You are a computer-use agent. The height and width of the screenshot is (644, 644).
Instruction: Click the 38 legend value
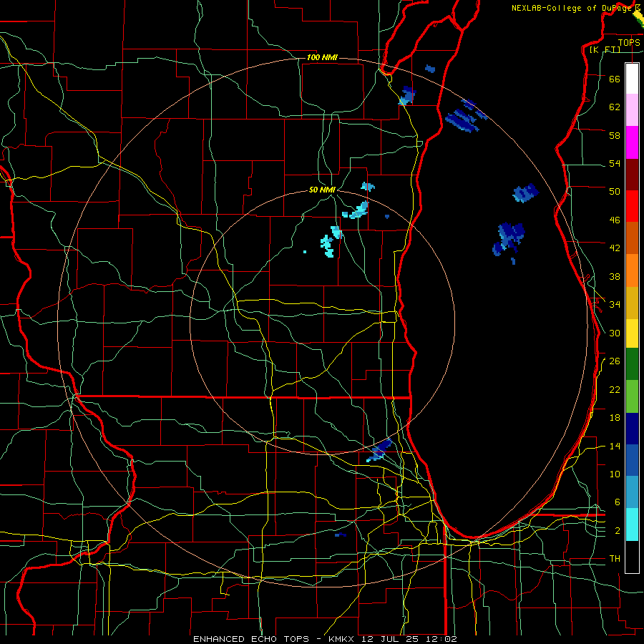coord(615,277)
